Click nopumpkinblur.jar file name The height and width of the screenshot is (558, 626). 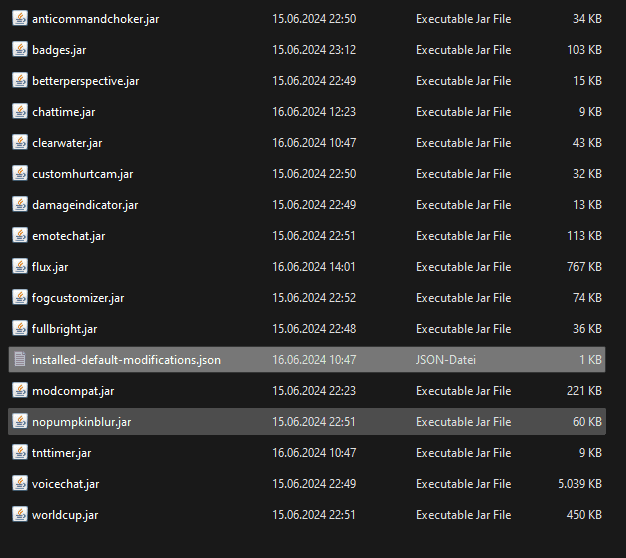click(x=81, y=422)
